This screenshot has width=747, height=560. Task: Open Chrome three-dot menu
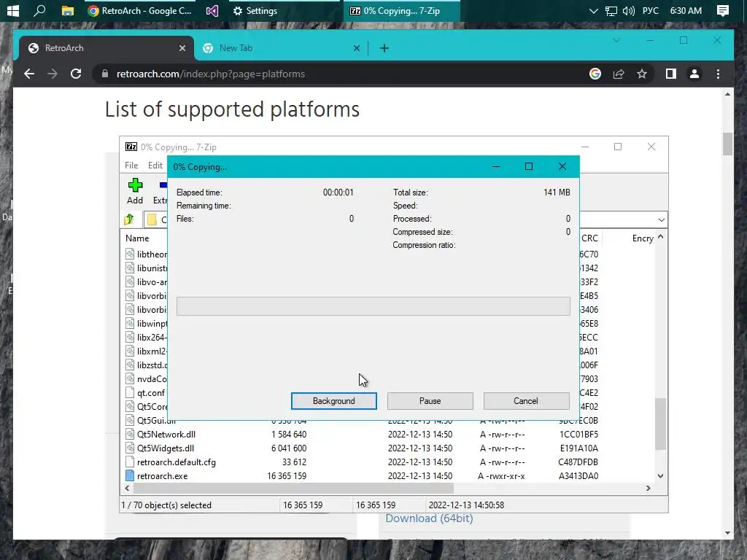pyautogui.click(x=718, y=74)
